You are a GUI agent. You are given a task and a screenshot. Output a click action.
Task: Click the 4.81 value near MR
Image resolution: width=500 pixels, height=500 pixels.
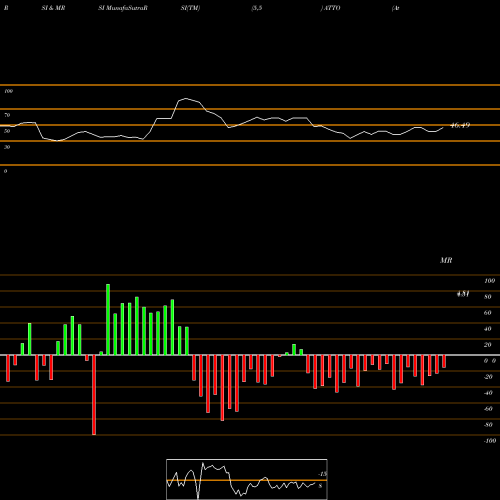(x=463, y=294)
